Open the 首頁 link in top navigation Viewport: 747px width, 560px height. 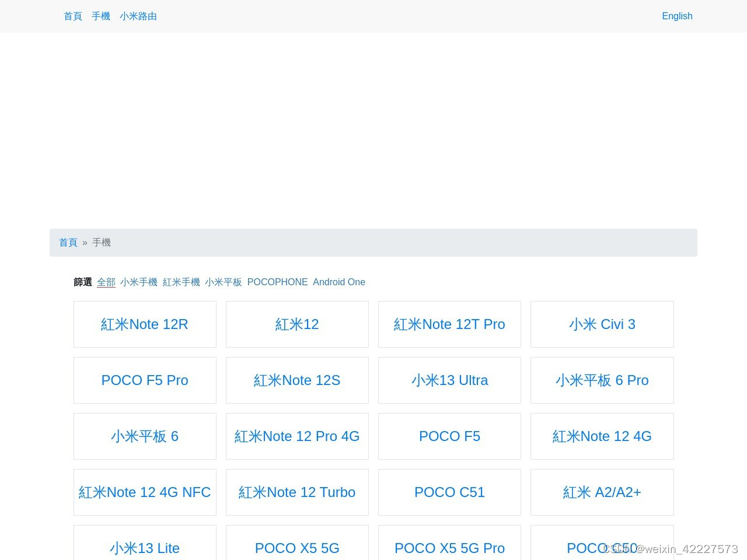coord(73,16)
